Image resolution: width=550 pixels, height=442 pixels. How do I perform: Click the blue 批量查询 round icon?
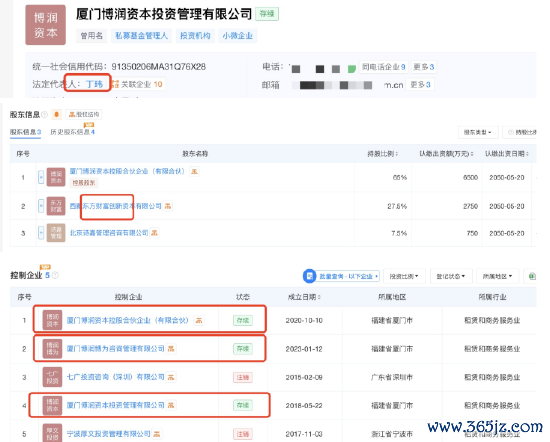tap(309, 276)
